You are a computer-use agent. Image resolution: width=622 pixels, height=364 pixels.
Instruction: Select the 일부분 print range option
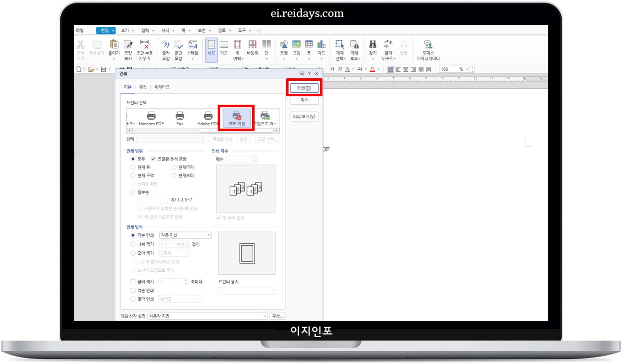tap(133, 191)
